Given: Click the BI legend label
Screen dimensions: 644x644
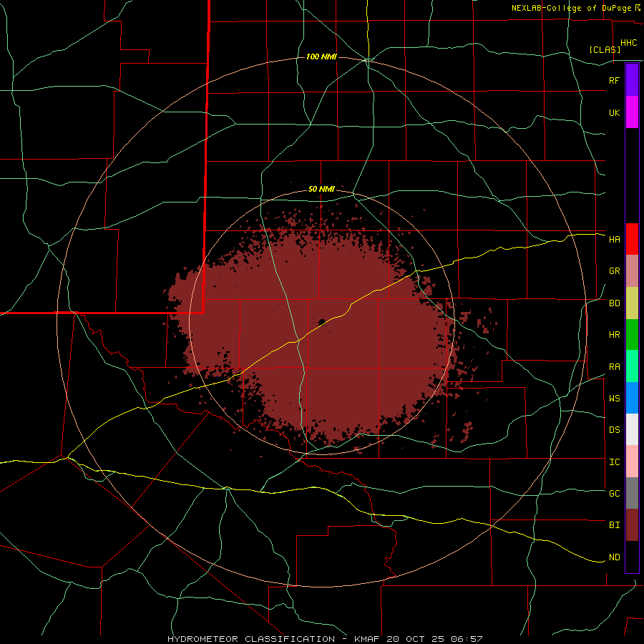Looking at the screenshot, I should tap(614, 525).
